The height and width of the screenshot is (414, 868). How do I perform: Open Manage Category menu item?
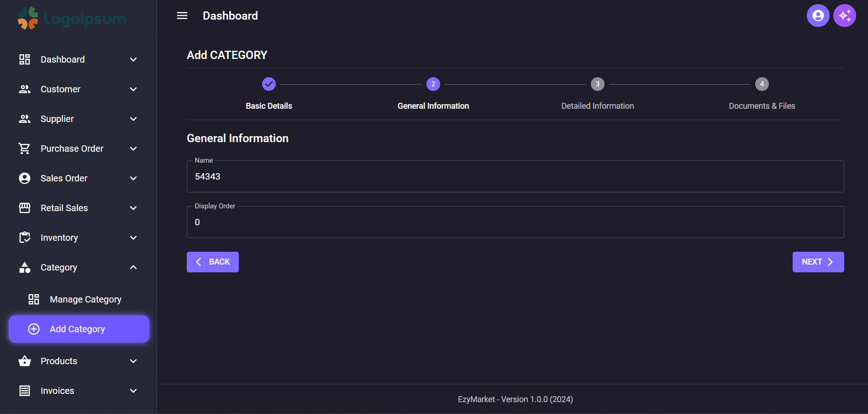point(79,299)
